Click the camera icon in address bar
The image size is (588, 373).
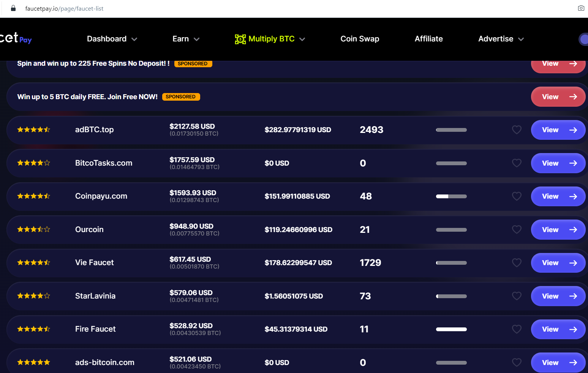click(x=581, y=8)
